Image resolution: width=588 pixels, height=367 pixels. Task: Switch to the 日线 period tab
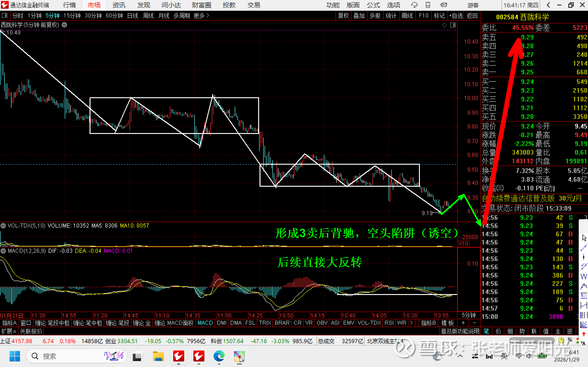[x=133, y=16]
